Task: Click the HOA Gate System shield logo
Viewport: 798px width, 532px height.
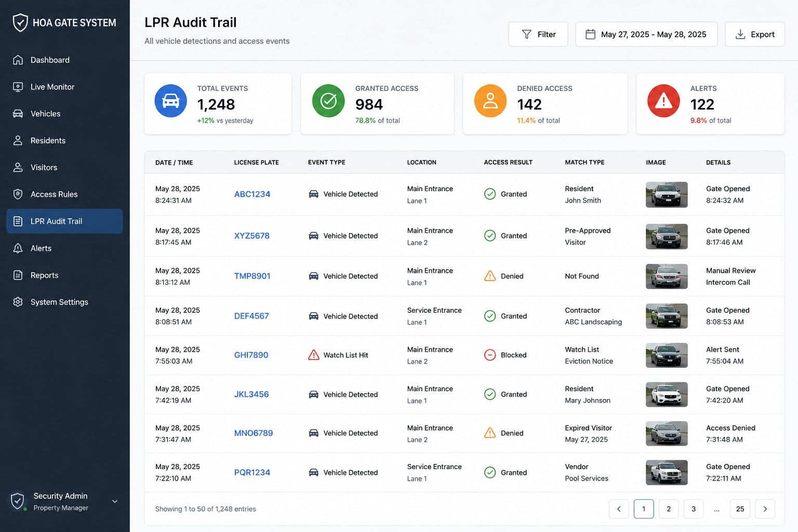Action: tap(20, 22)
